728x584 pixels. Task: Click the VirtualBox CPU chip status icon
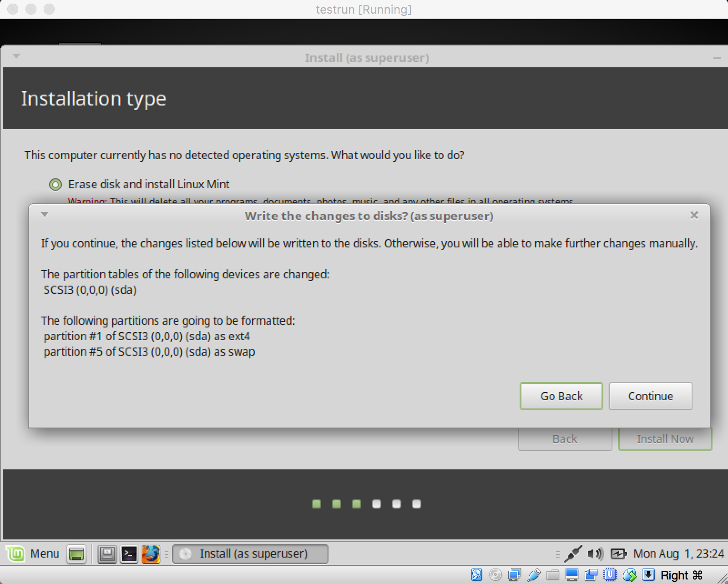pyautogui.click(x=610, y=575)
